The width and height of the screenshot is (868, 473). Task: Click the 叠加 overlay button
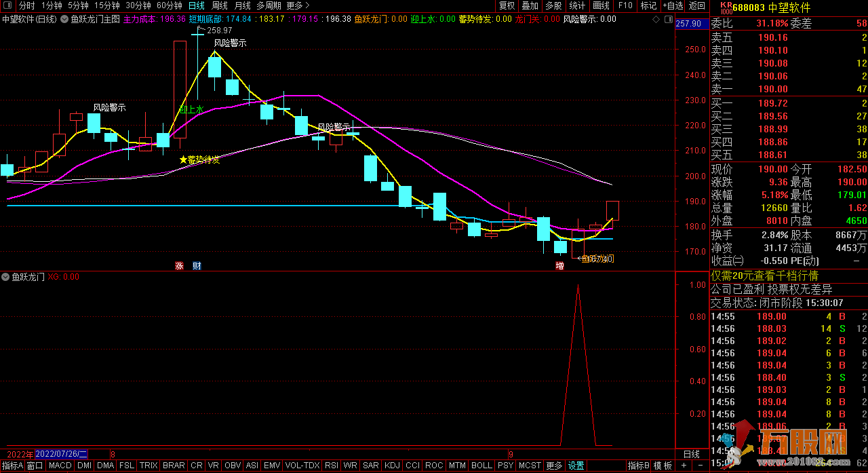(530, 5)
